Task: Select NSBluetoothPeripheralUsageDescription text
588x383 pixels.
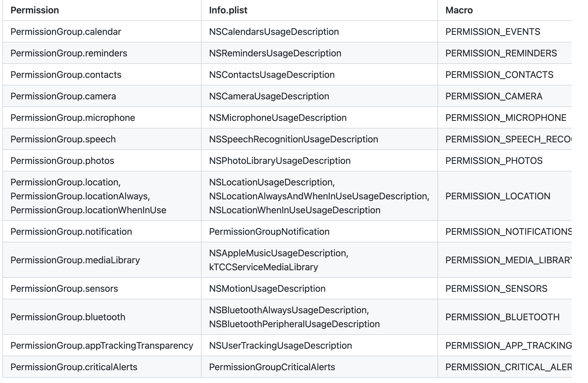Action: 294,324
